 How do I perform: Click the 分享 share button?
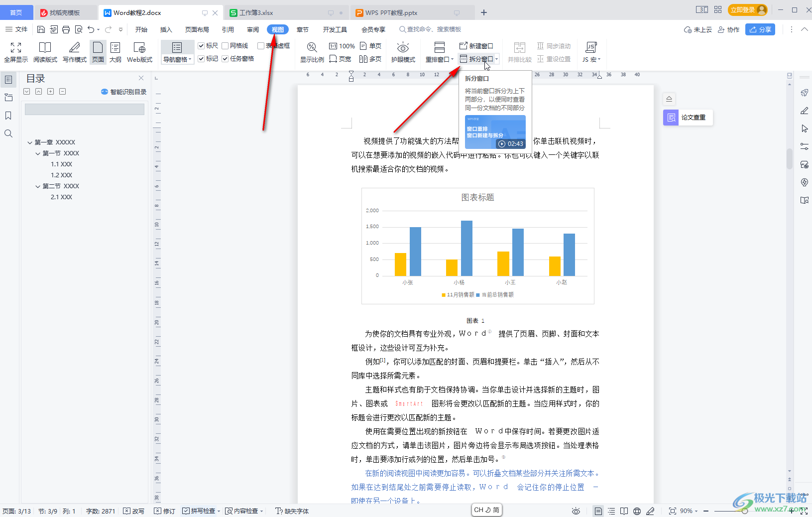[760, 29]
